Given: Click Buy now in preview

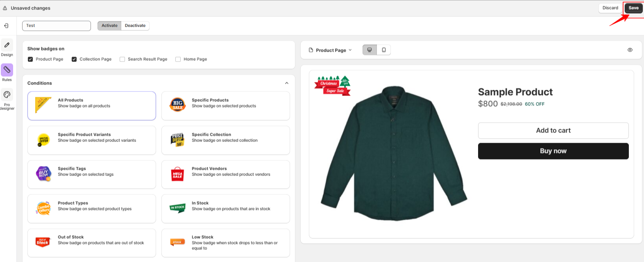Looking at the screenshot, I should pyautogui.click(x=553, y=151).
